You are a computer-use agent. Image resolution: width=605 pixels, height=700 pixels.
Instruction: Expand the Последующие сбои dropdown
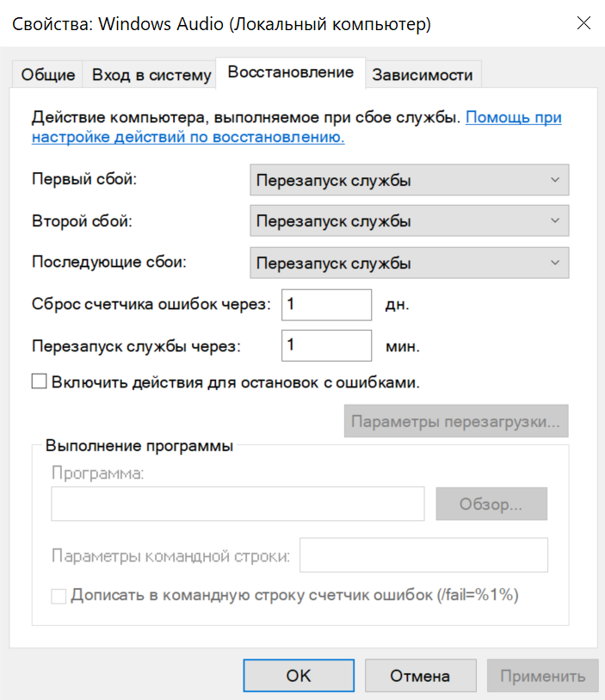[409, 263]
